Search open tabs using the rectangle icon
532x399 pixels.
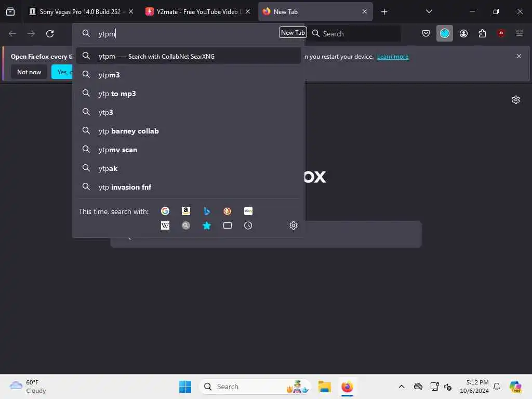(x=228, y=225)
